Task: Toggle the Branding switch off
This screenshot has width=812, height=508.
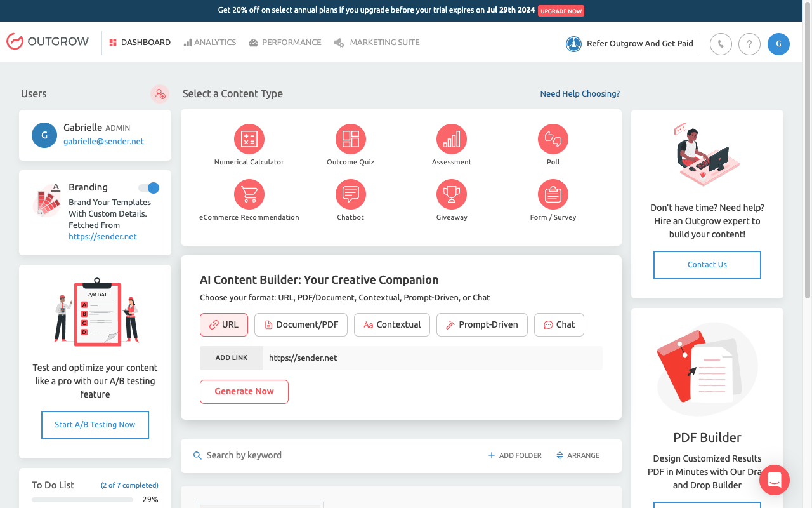Action: [149, 188]
